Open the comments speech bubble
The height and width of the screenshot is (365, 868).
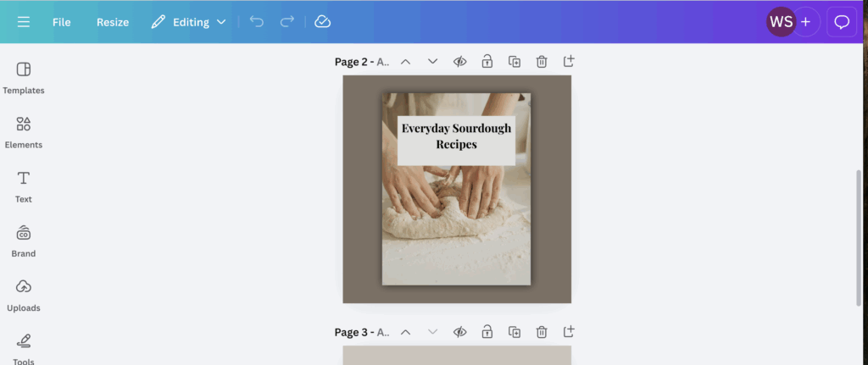click(x=842, y=22)
